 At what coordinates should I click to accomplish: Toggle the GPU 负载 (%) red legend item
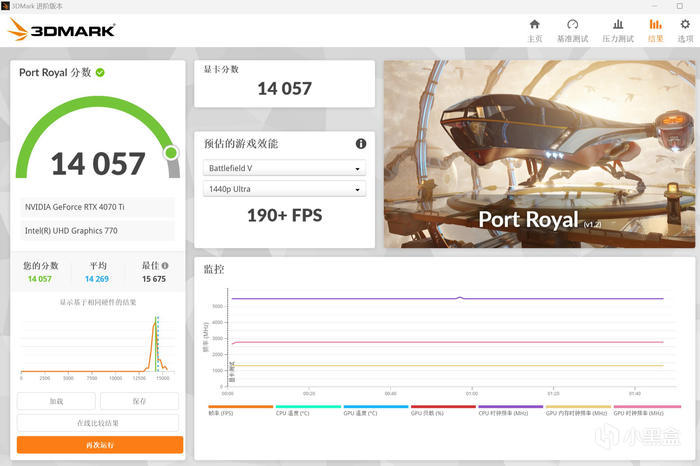443,410
